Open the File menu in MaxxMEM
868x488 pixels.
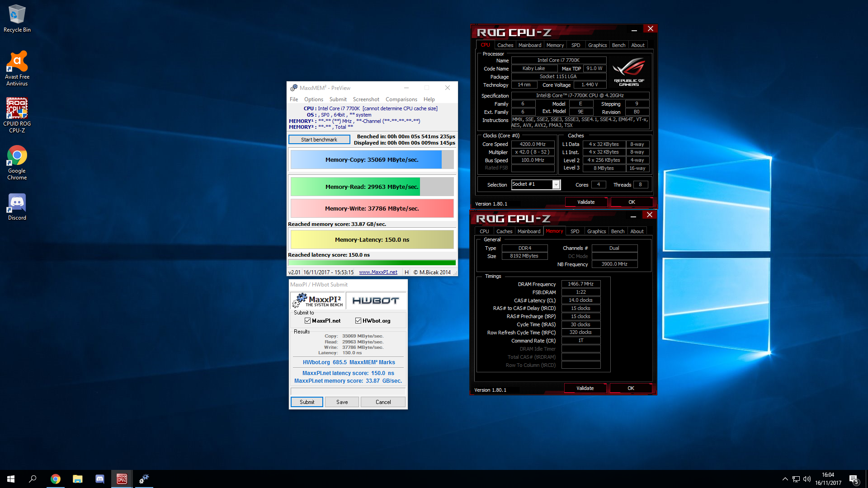click(x=294, y=99)
